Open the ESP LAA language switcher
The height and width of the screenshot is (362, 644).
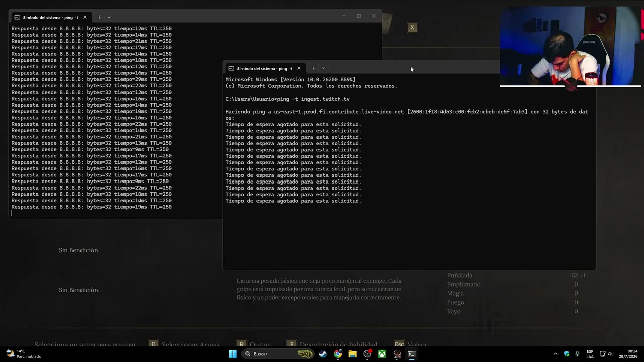(x=590, y=354)
